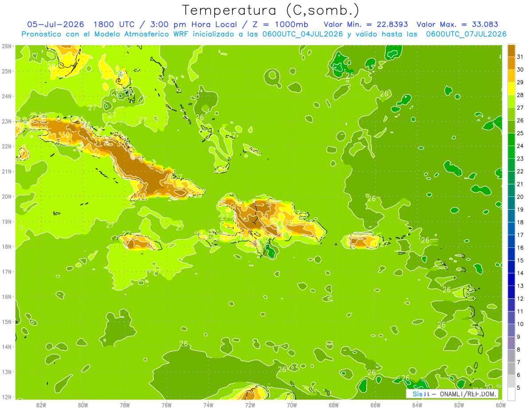The height and width of the screenshot is (411, 532).
Task: Click the '82W' longitude axis label
Action: 41,405
